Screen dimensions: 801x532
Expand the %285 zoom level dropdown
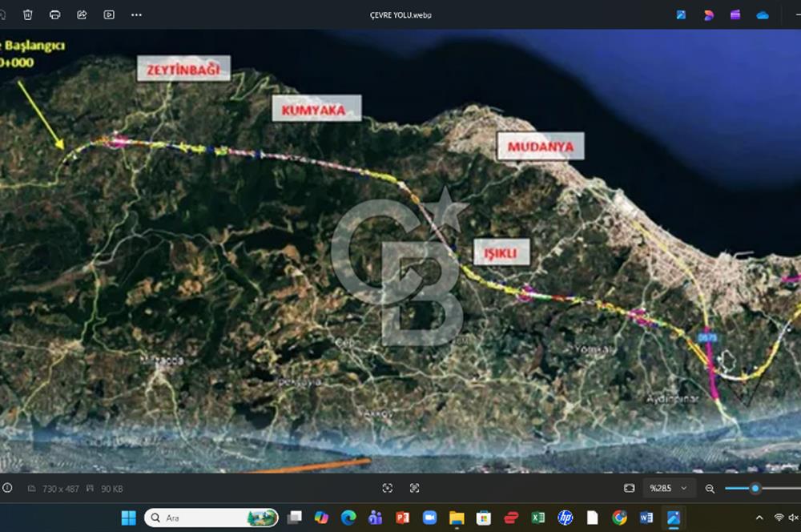click(x=668, y=488)
